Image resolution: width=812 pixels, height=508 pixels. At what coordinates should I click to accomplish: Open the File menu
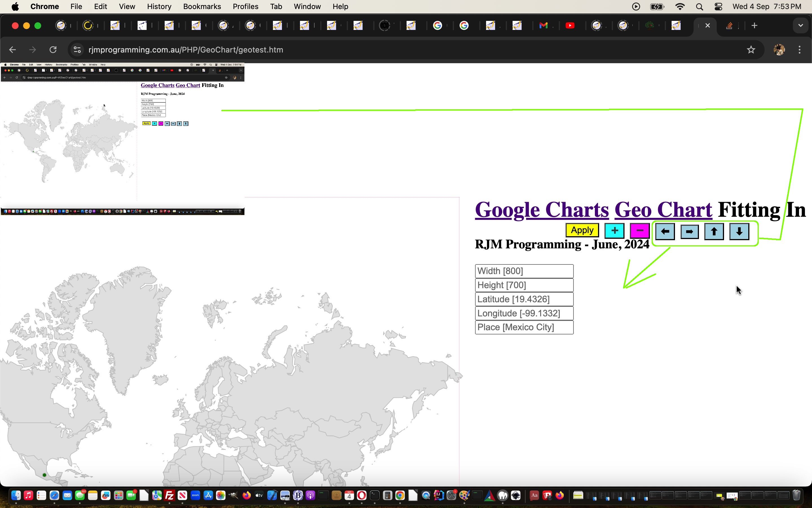pyautogui.click(x=76, y=6)
